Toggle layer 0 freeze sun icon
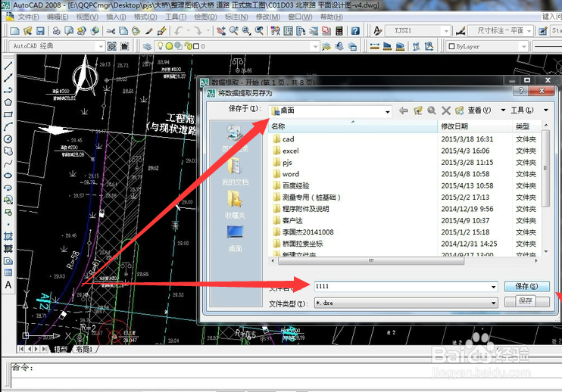Screen dimensions: 562x392 pos(169,46)
